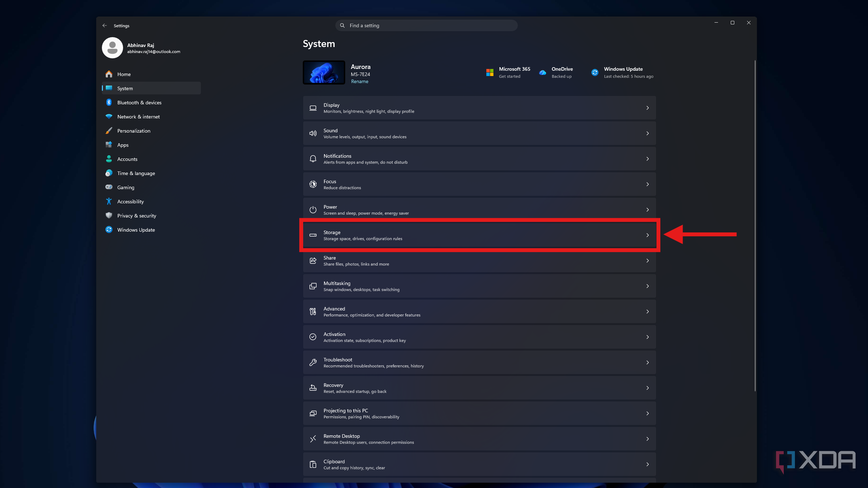Click the Rename link under Aurora
868x488 pixels.
tap(360, 81)
